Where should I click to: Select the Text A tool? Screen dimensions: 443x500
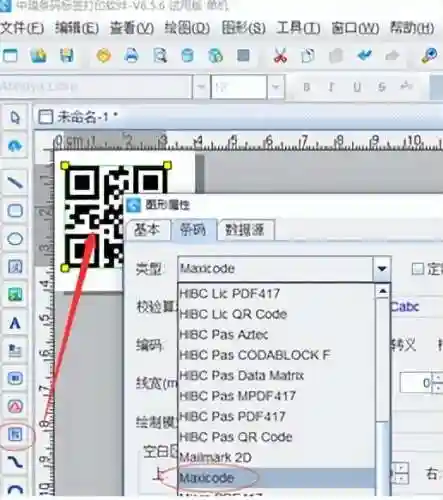[15, 323]
